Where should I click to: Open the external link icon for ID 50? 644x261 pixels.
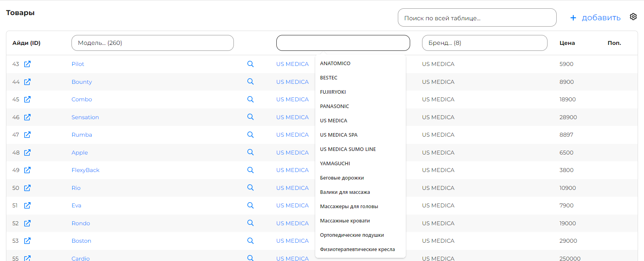pyautogui.click(x=27, y=188)
